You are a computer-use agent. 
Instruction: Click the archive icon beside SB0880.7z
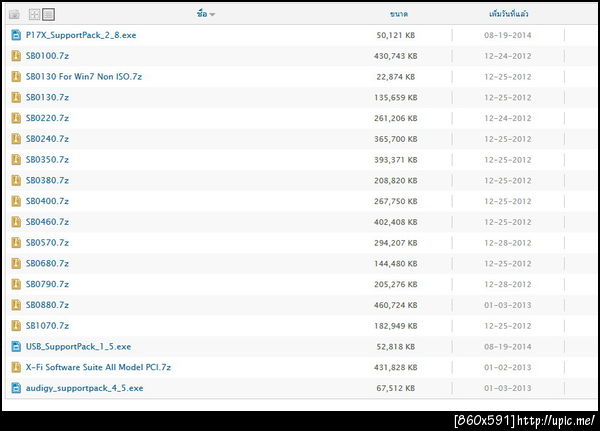point(16,305)
